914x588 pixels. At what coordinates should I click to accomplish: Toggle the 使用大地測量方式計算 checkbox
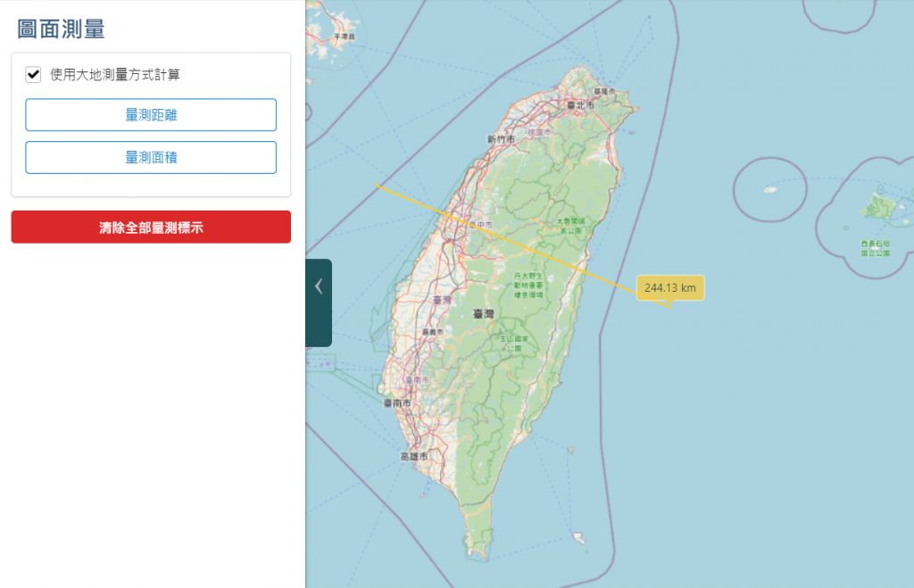pos(33,75)
